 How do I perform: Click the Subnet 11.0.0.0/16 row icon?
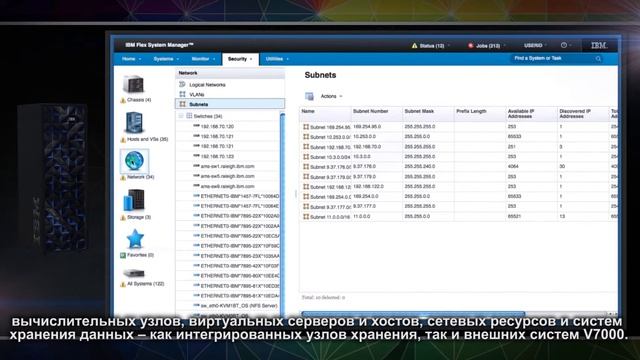pos(306,217)
